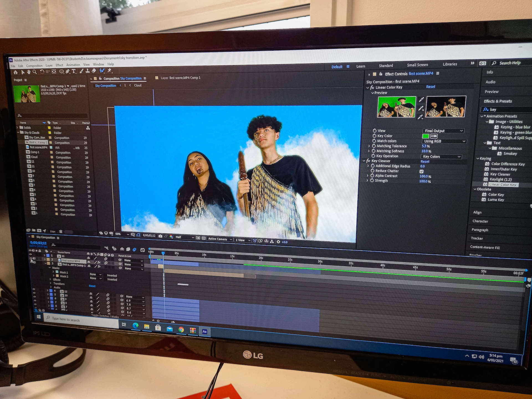Select the Type text tool
The height and width of the screenshot is (399, 532).
coord(74,71)
